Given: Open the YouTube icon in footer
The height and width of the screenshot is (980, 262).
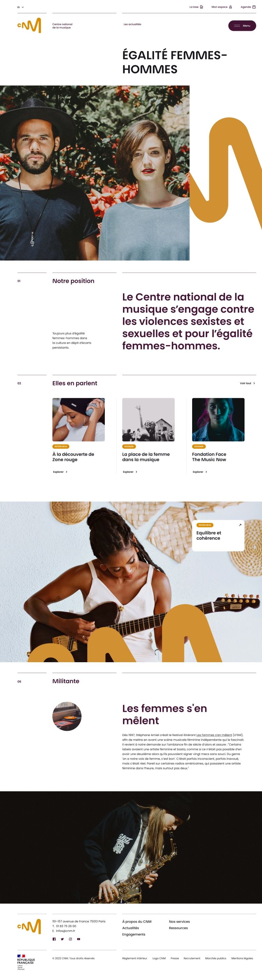Looking at the screenshot, I should click(x=79, y=939).
